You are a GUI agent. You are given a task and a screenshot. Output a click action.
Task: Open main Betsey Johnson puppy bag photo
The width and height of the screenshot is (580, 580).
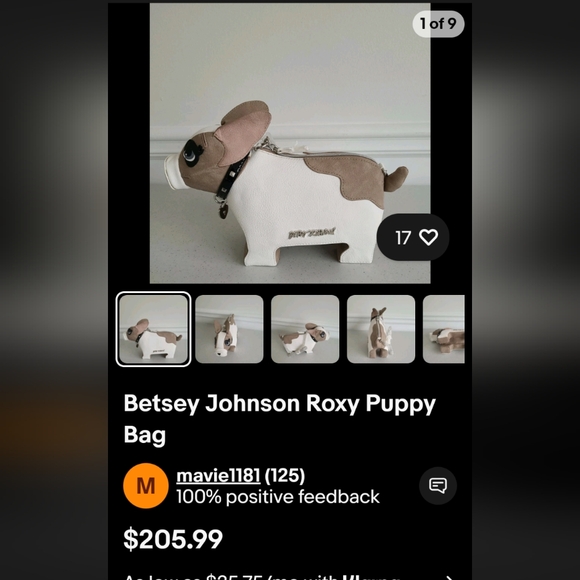pyautogui.click(x=290, y=143)
